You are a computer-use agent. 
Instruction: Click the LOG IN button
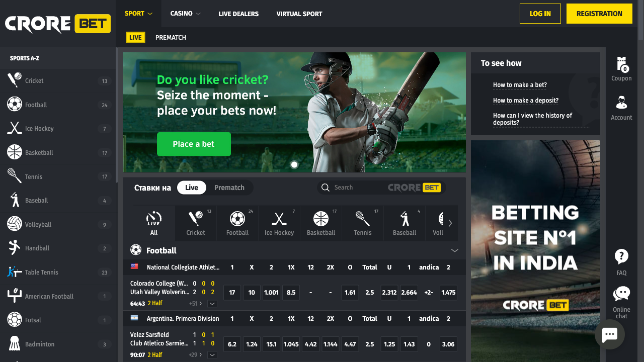(540, 14)
